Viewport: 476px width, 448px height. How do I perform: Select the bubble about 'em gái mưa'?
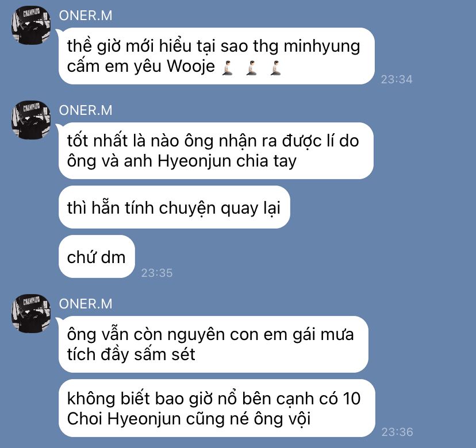coord(213,344)
